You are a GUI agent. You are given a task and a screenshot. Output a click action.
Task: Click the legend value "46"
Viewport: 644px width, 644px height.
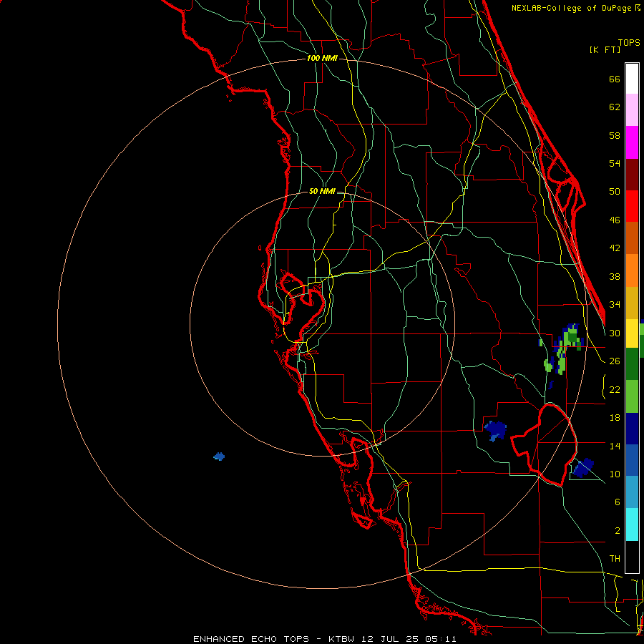click(615, 220)
